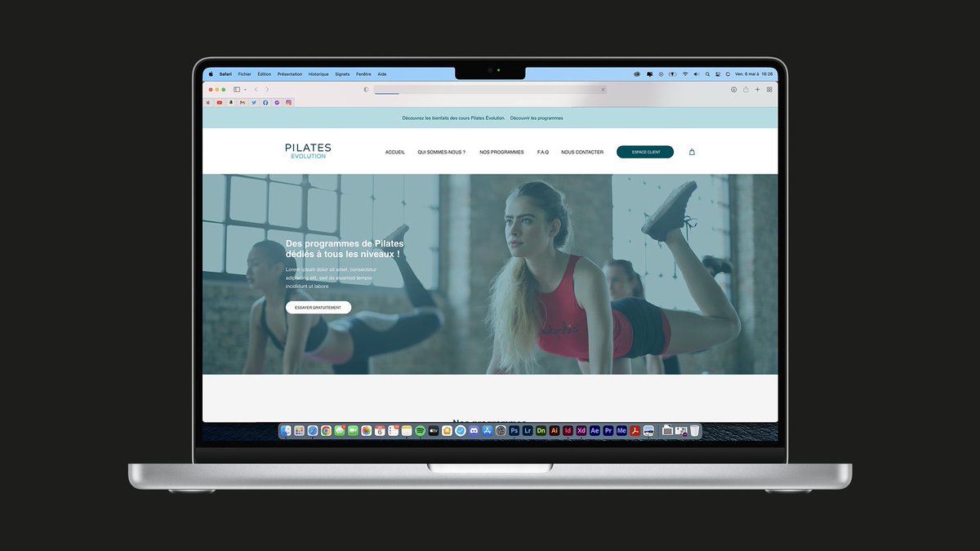
Task: Open Apple favorite in bookmarks bar
Action: click(208, 103)
